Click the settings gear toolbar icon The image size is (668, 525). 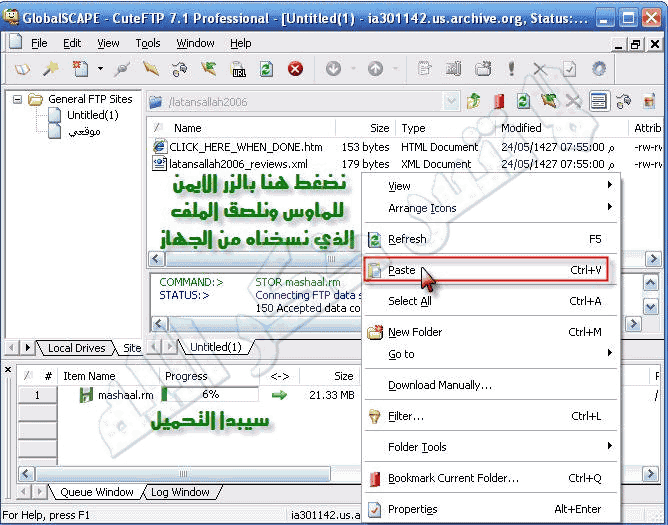pyautogui.click(x=599, y=69)
